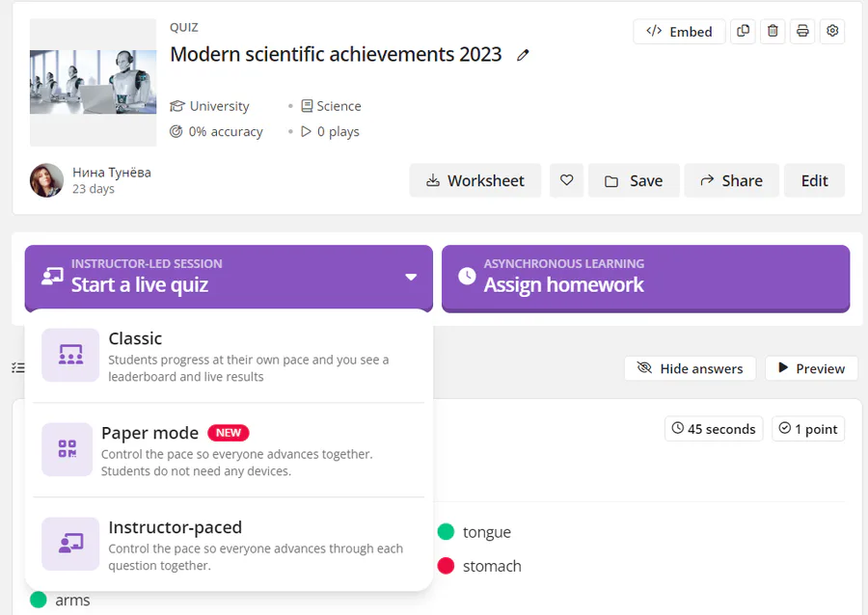Open the 45 seconds time selector

714,429
